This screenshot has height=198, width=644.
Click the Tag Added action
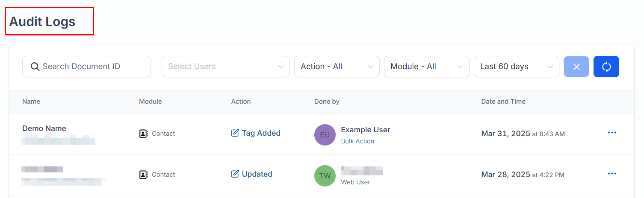point(261,133)
